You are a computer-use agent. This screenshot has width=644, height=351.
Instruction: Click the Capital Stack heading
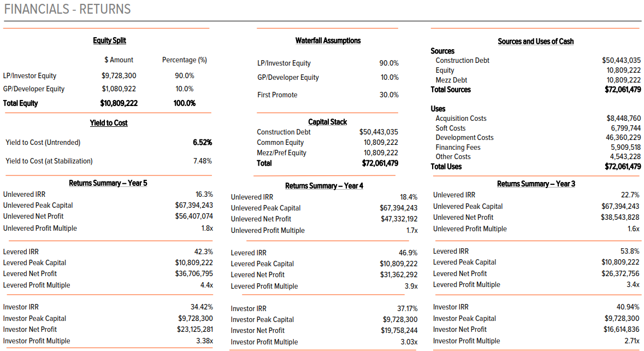tap(327, 122)
